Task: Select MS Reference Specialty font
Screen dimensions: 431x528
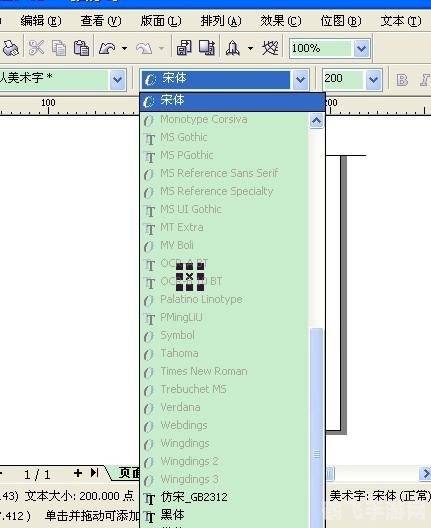Action: 224,191
